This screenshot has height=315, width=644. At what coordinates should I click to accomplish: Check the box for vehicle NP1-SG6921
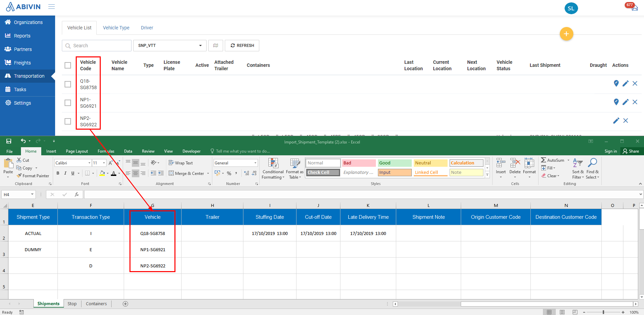(x=68, y=103)
